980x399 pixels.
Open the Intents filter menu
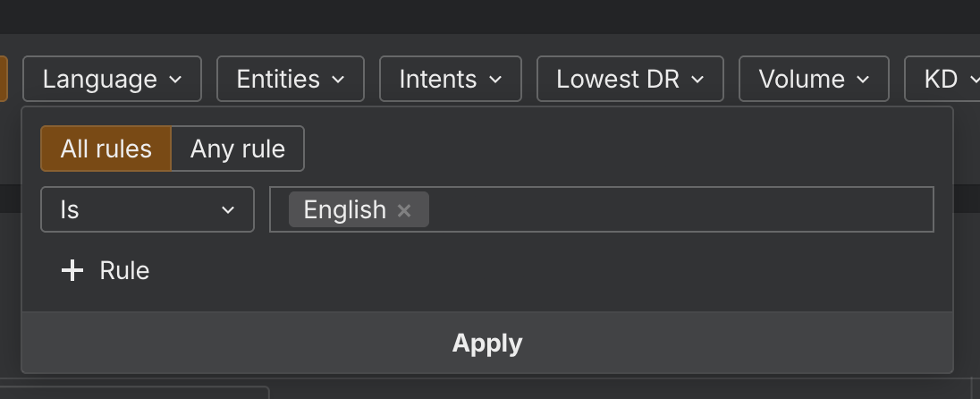(450, 80)
